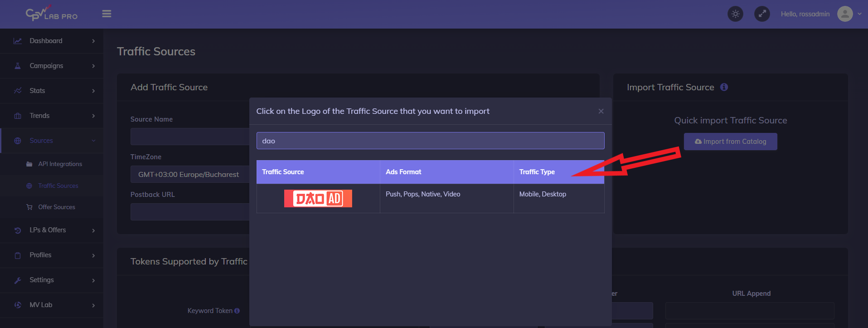Expand the Stats menu chevron
868x328 pixels.
pos(93,91)
